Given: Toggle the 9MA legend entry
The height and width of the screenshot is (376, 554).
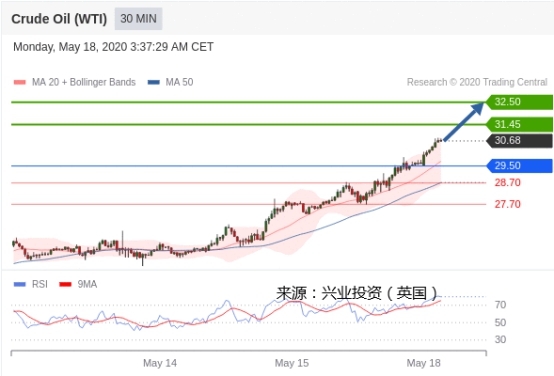Looking at the screenshot, I should [x=78, y=284].
